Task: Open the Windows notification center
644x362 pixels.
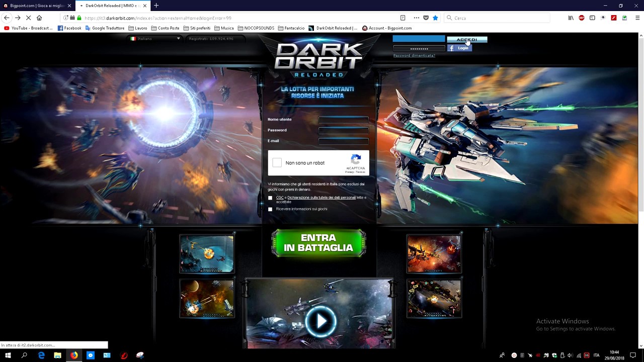Action: (633, 355)
